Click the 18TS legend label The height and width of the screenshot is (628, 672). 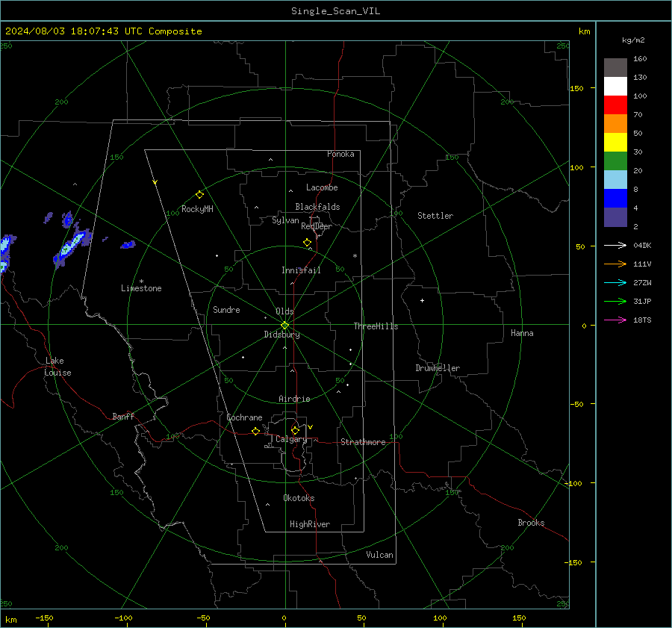click(642, 320)
